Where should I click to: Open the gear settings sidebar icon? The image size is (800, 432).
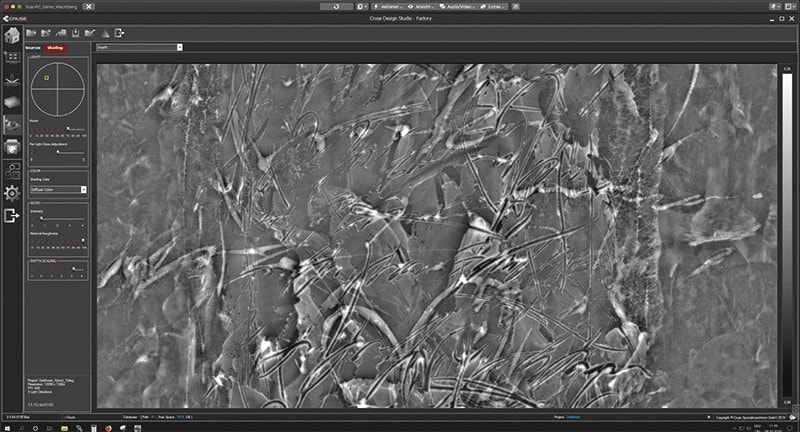tap(12, 193)
